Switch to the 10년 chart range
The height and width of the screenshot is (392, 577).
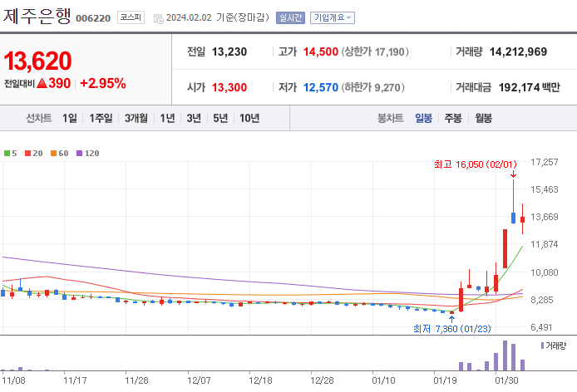pyautogui.click(x=249, y=118)
